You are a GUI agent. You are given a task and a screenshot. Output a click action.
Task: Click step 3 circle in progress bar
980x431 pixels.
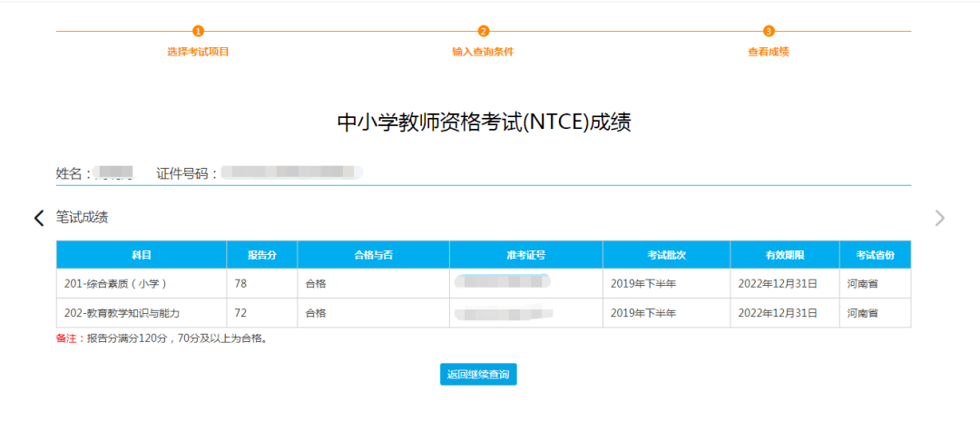pos(769,31)
